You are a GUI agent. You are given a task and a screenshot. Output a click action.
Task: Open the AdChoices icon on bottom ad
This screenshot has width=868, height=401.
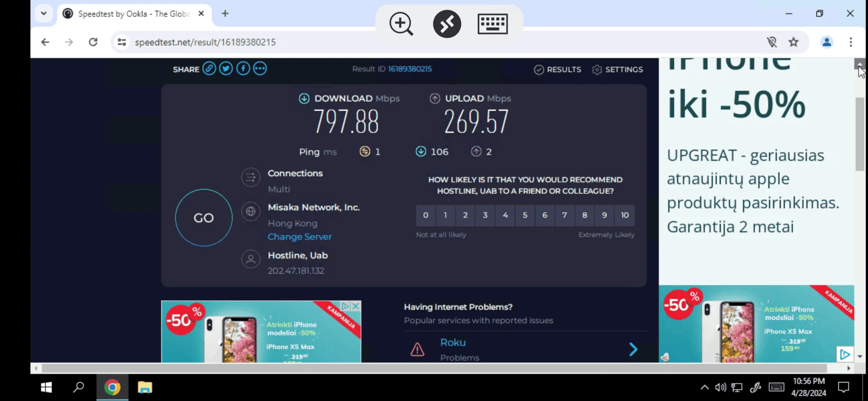pyautogui.click(x=346, y=306)
